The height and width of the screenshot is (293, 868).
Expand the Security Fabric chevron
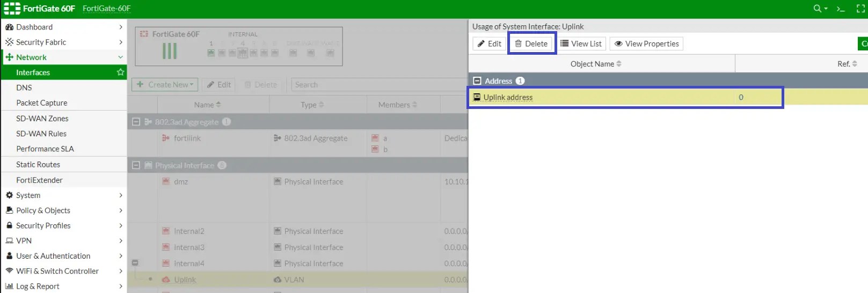pyautogui.click(x=120, y=42)
